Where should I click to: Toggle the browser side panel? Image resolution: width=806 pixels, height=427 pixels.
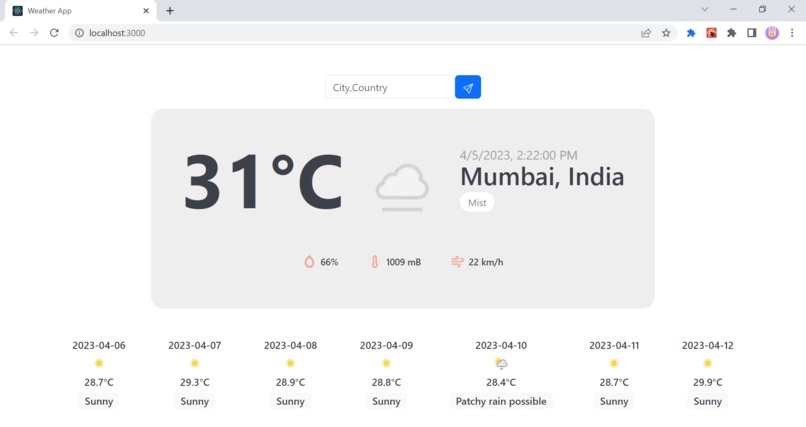(752, 33)
